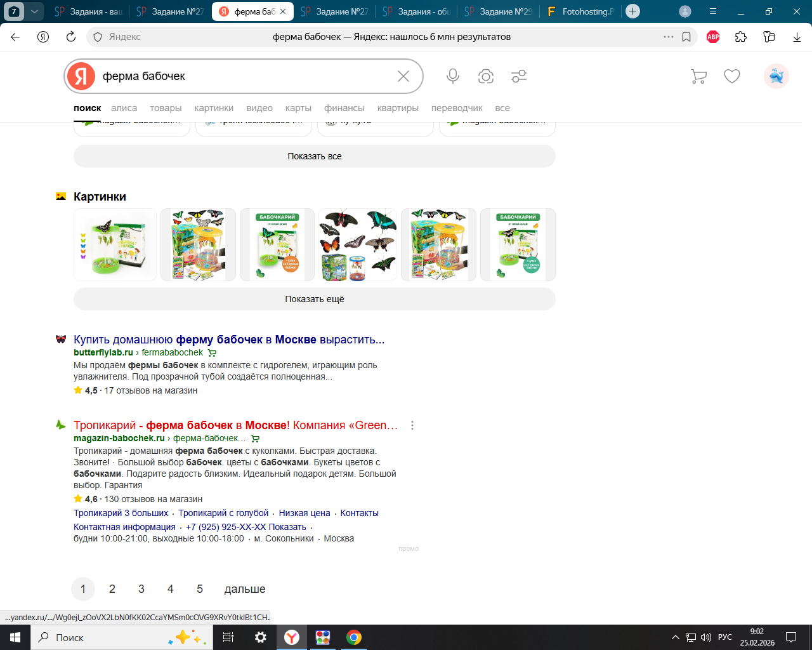This screenshot has width=812, height=650.
Task: Open Settings gear on the taskbar
Action: coord(260,637)
